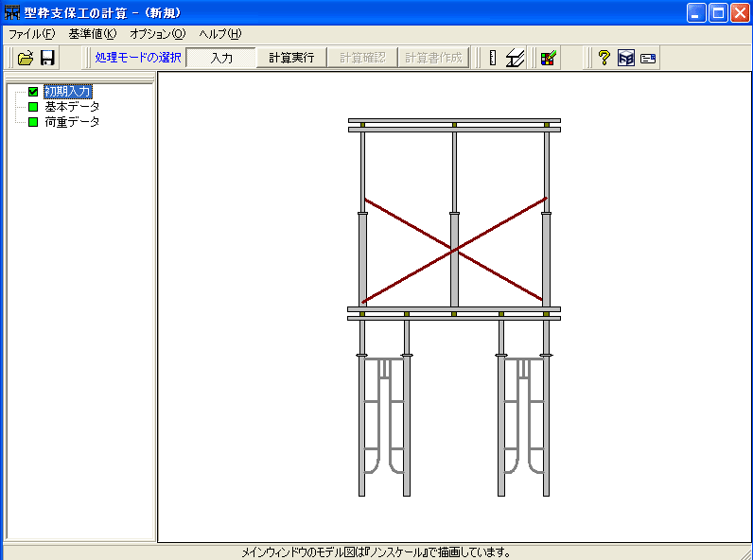The width and height of the screenshot is (753, 560).
Task: Click the 処理モードの選択 label
Action: coord(138,58)
